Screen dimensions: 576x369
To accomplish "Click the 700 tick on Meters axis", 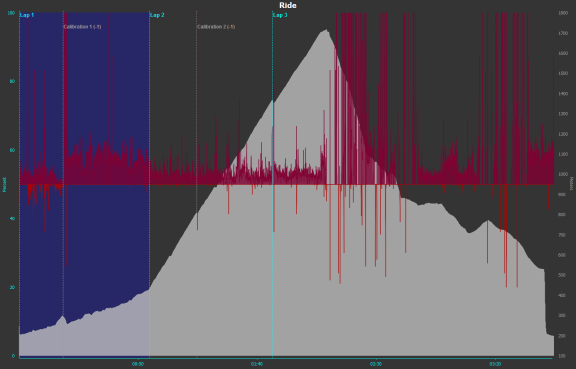I will point(563,235).
